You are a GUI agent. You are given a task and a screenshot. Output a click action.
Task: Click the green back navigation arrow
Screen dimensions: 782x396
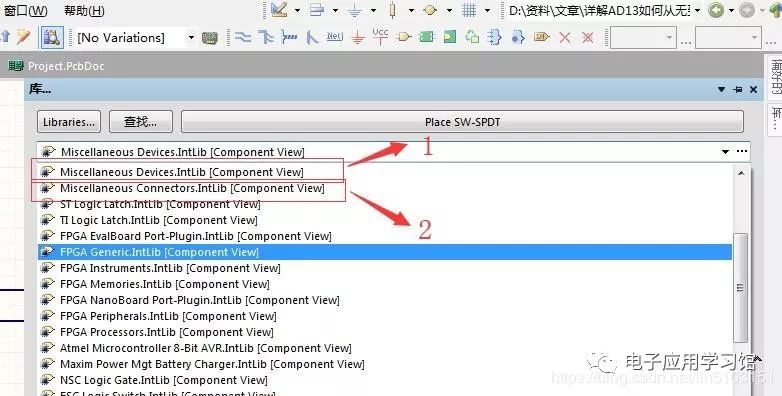716,10
